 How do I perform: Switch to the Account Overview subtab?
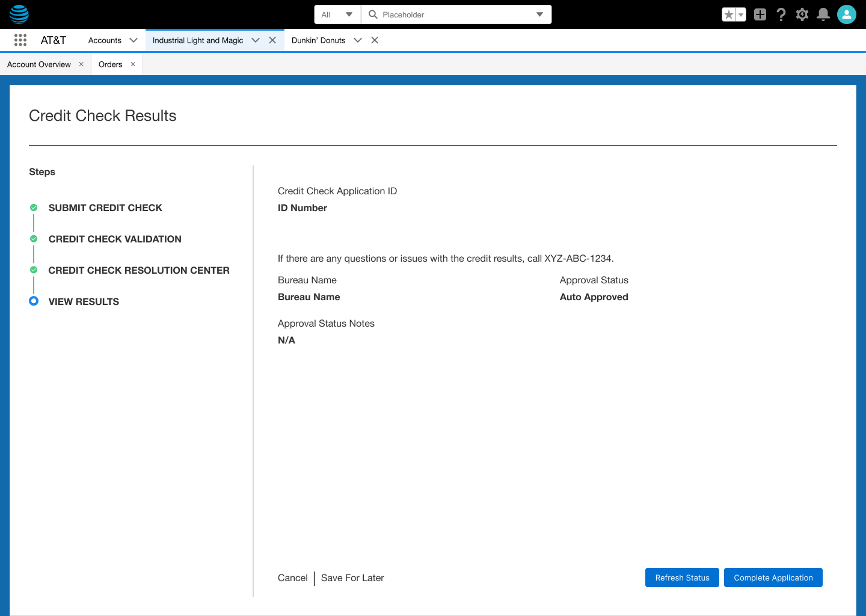(x=38, y=64)
